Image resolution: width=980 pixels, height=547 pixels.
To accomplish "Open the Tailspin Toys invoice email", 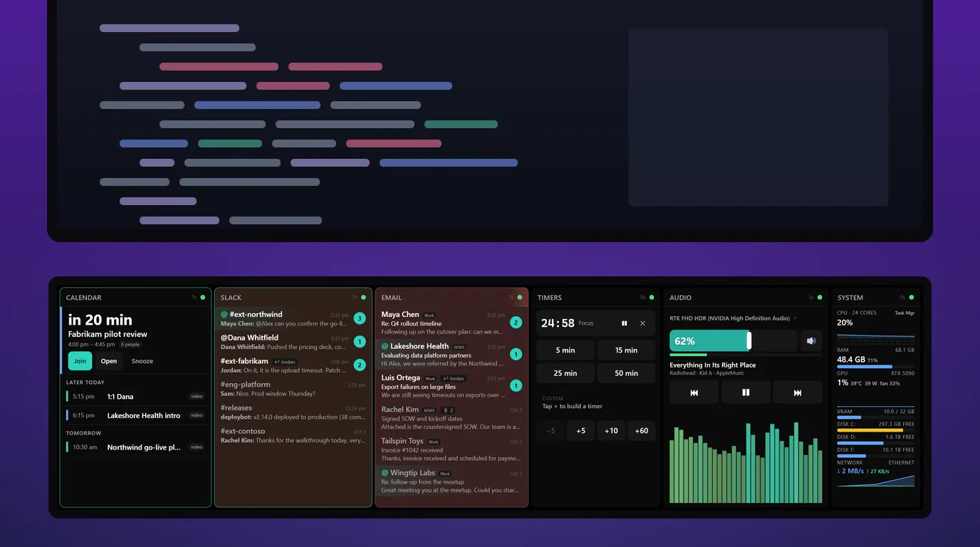I will click(x=452, y=450).
